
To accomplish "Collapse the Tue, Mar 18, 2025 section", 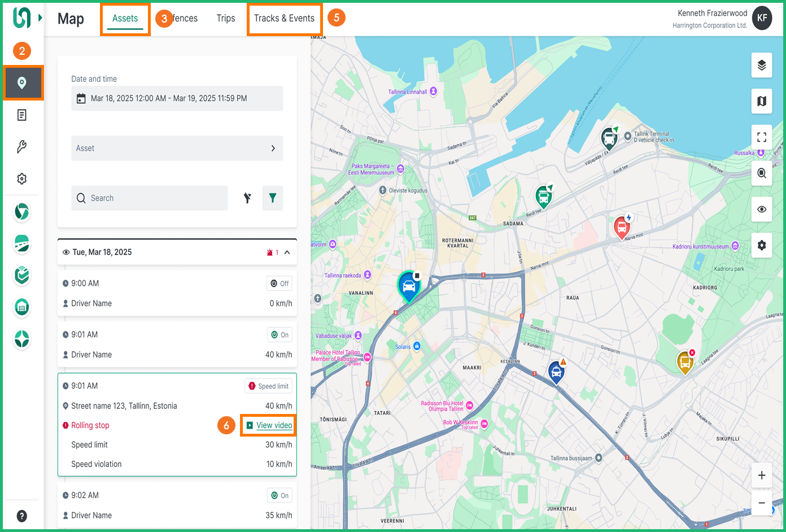I will point(287,252).
